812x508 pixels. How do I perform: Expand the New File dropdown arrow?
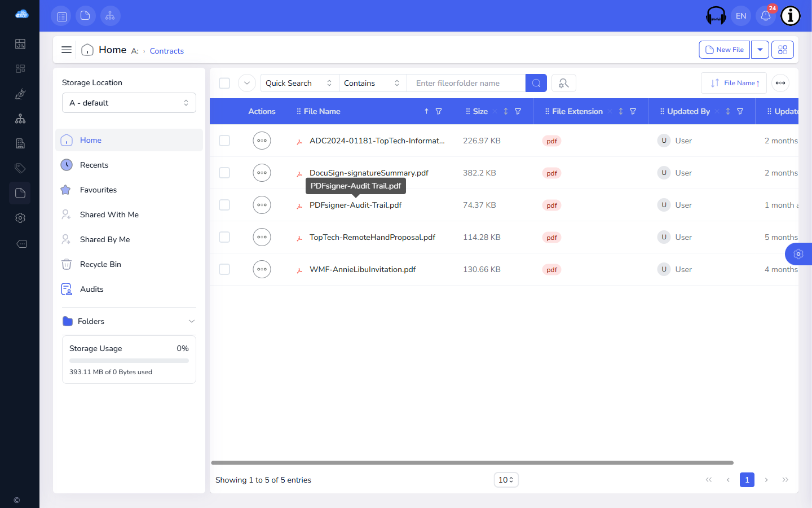pyautogui.click(x=760, y=50)
